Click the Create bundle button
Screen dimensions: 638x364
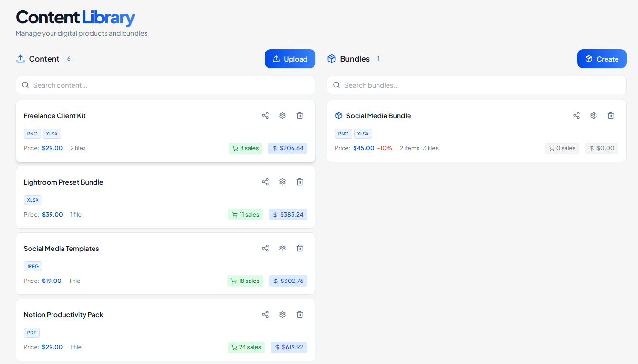click(602, 59)
